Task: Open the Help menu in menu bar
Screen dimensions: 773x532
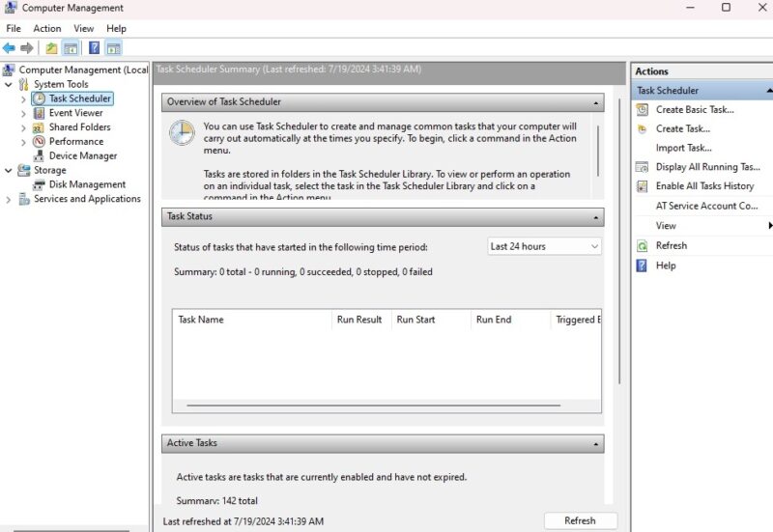Action: click(x=116, y=29)
